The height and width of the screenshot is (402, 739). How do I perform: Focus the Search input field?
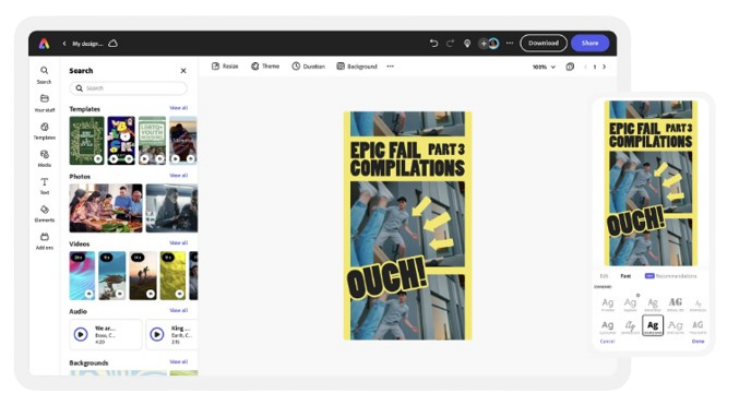[x=128, y=88]
